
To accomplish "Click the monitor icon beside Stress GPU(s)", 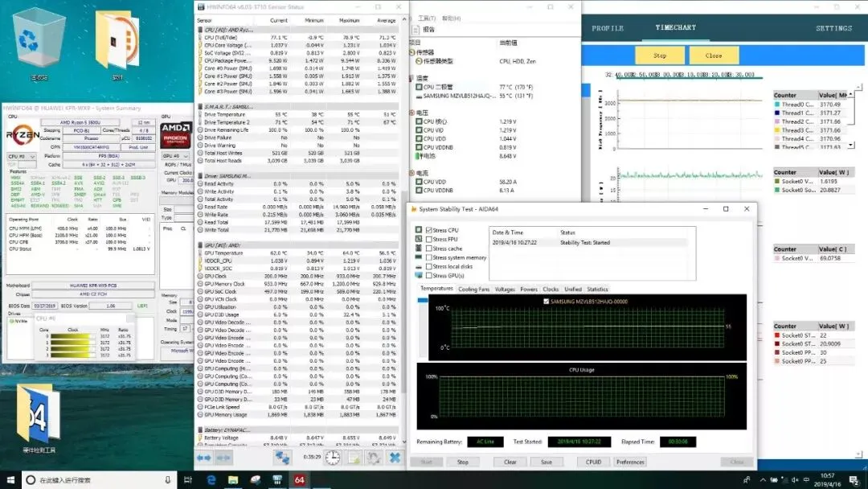I will coord(419,275).
